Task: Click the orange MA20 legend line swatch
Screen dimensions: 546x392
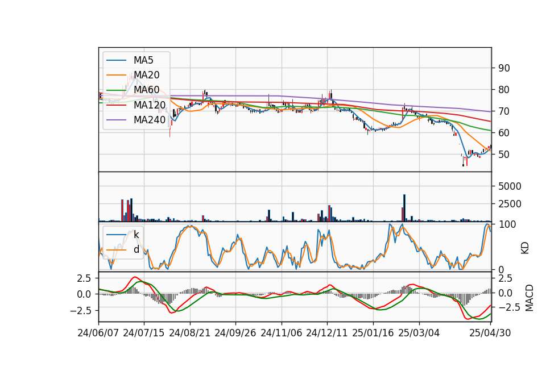Action: pos(116,75)
